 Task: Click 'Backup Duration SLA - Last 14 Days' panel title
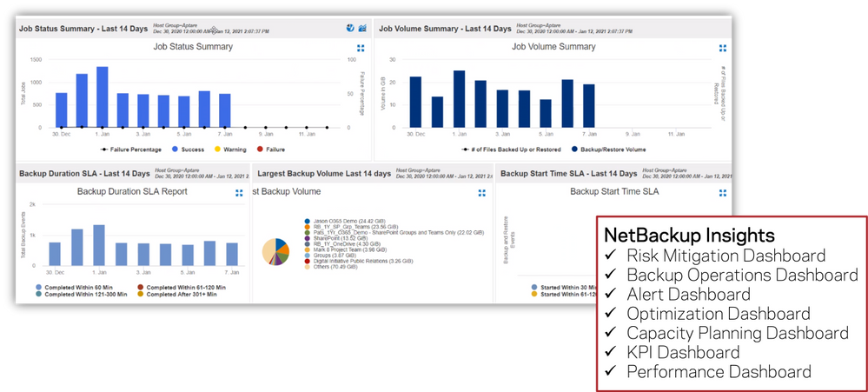[x=84, y=173]
